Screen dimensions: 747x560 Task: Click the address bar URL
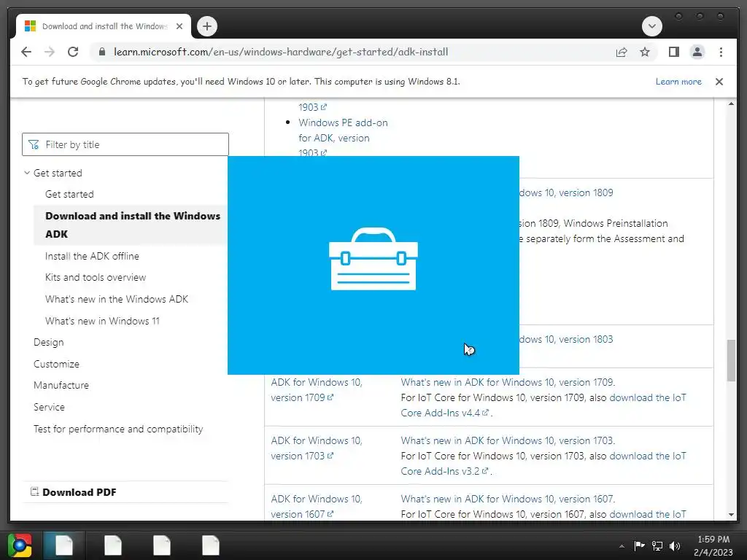(281, 52)
